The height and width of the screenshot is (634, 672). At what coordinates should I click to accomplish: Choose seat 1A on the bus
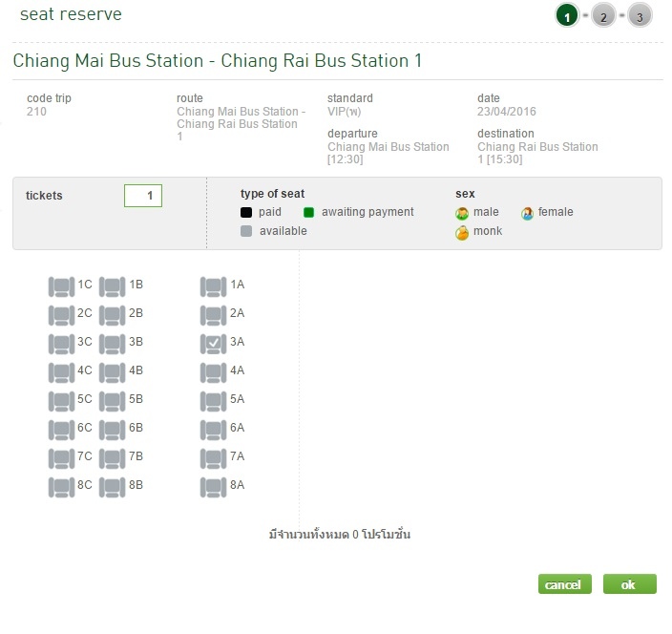pos(213,285)
